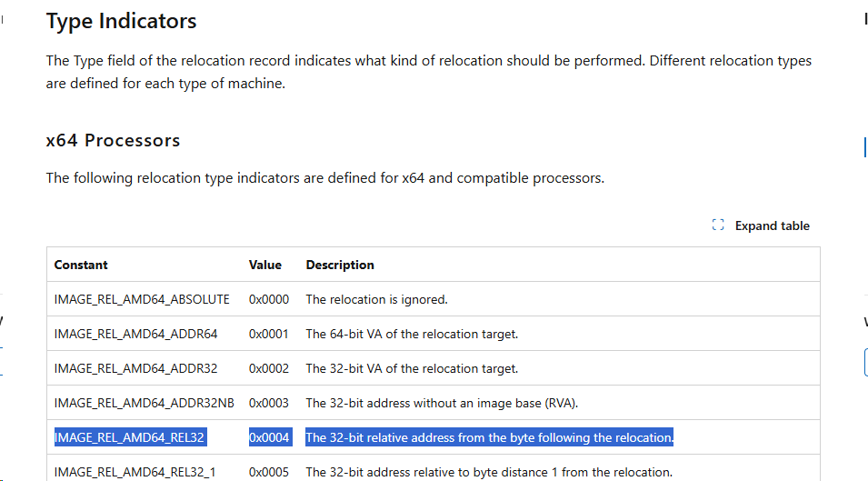Image resolution: width=868 pixels, height=481 pixels.
Task: Click the Expand table button label
Action: pos(772,225)
